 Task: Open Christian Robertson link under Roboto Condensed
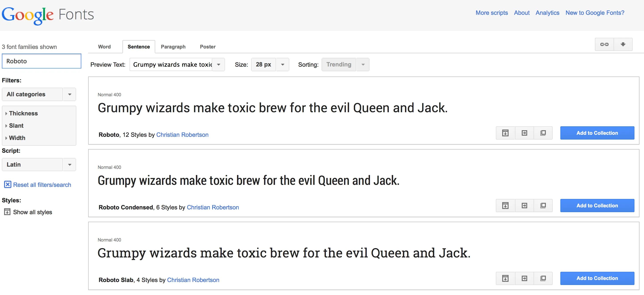click(x=213, y=207)
